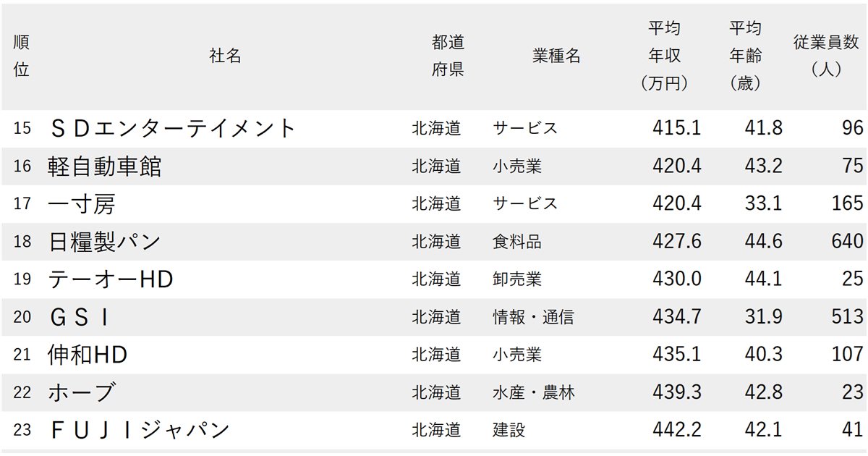The height and width of the screenshot is (456, 868).
Task: Open the 日糧製パン company entry
Action: (x=104, y=241)
